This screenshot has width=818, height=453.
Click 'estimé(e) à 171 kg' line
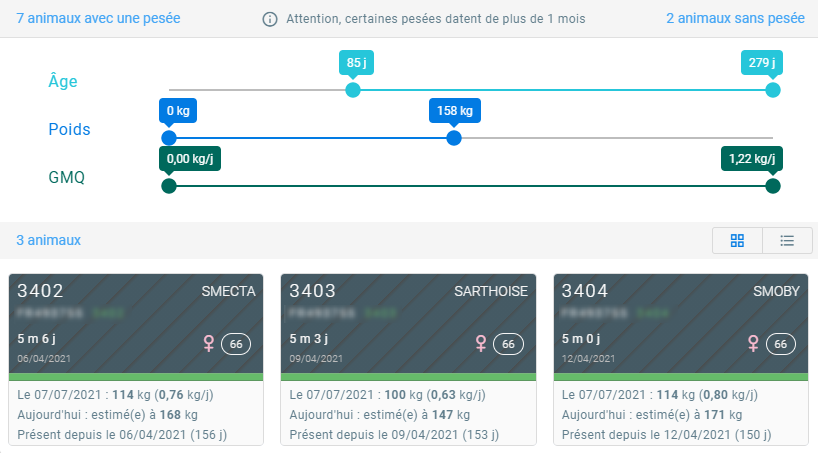coord(652,415)
